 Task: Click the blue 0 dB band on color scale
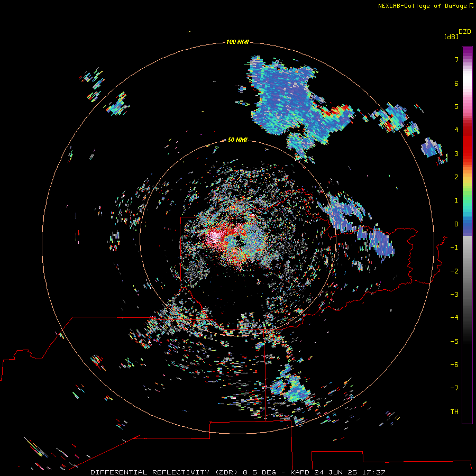tap(467, 225)
